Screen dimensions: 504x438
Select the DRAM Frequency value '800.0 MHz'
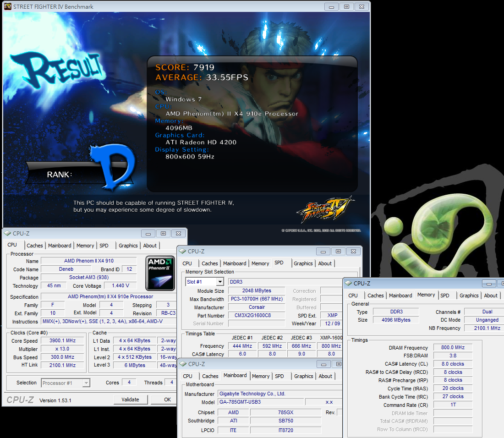coord(453,347)
